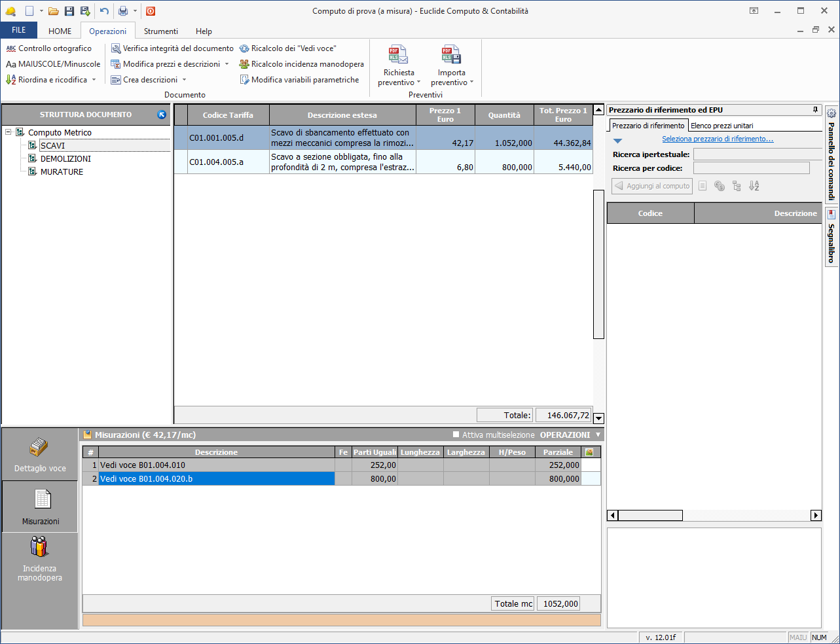Click Ricalcolo incidenza manodopera

(301, 64)
